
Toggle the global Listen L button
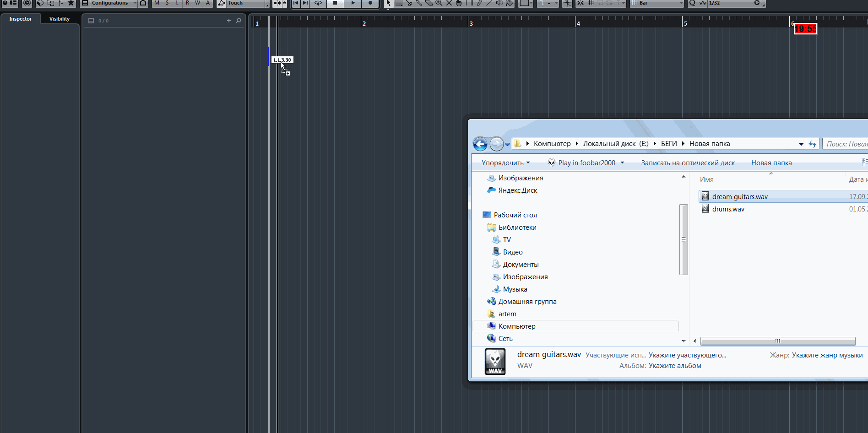177,3
